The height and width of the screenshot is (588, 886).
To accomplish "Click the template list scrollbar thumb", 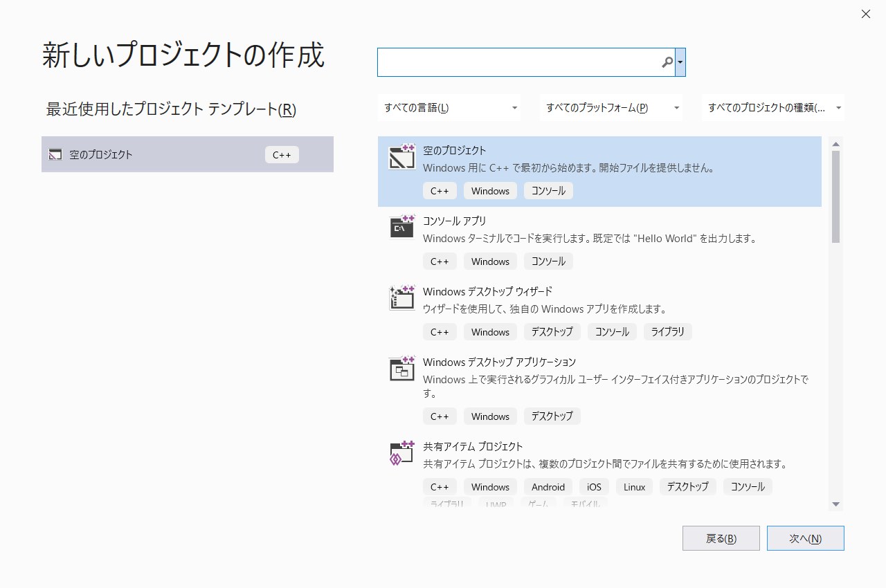I will (x=836, y=196).
